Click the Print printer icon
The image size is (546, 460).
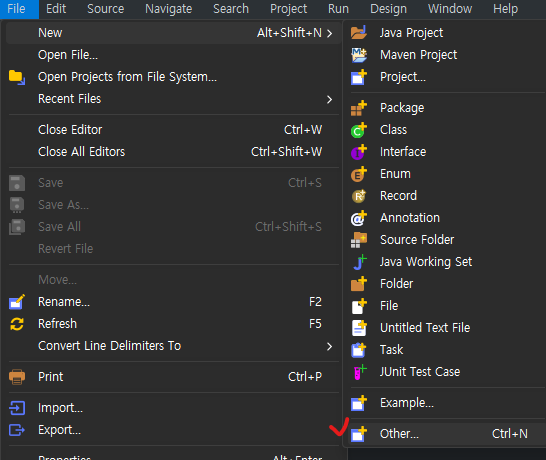click(x=17, y=377)
